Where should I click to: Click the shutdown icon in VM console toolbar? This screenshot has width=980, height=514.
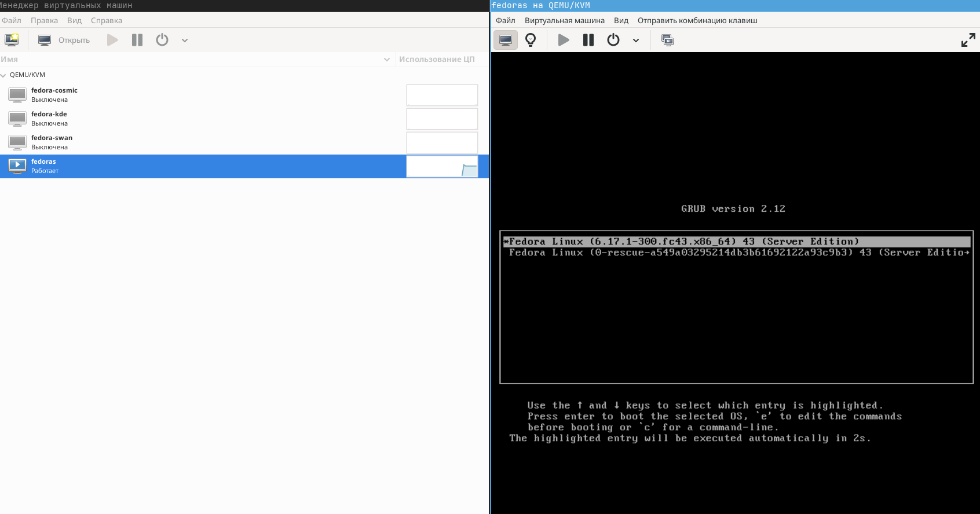(613, 40)
